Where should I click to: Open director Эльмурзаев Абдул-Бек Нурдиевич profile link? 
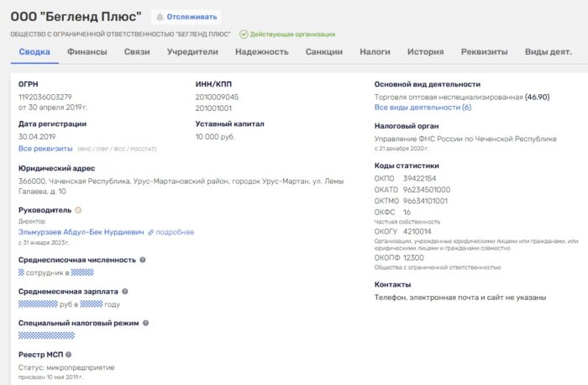(81, 232)
